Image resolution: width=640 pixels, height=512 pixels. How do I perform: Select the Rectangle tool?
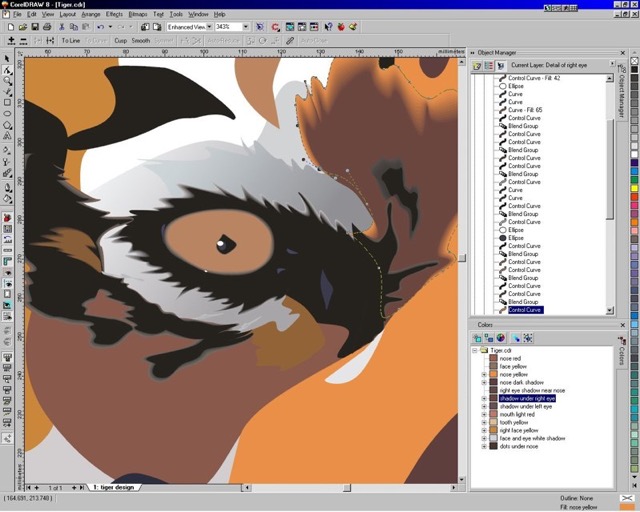click(7, 102)
